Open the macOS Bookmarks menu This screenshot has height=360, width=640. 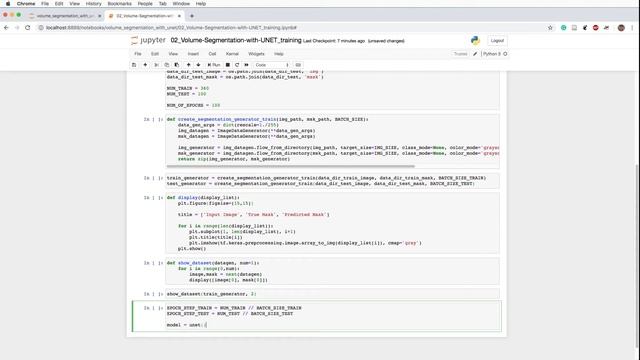(x=120, y=4)
